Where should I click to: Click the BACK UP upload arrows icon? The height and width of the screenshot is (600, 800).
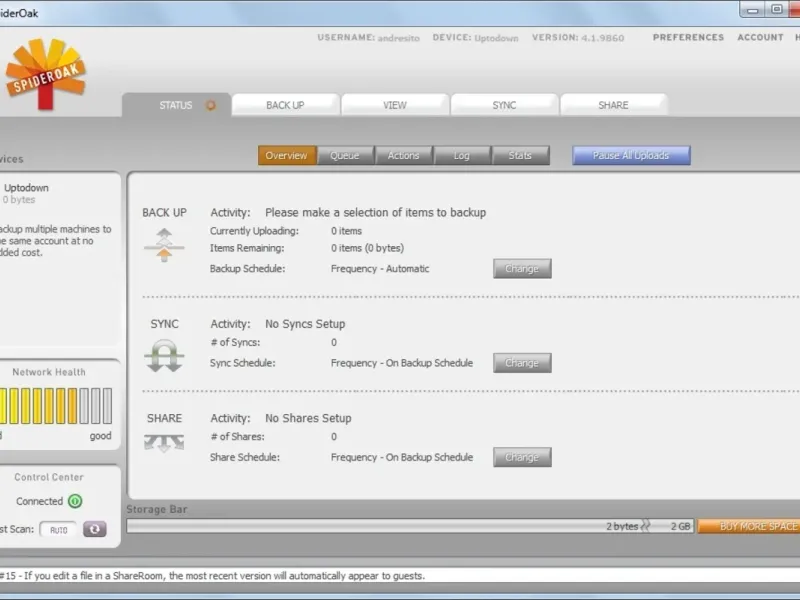pyautogui.click(x=164, y=245)
